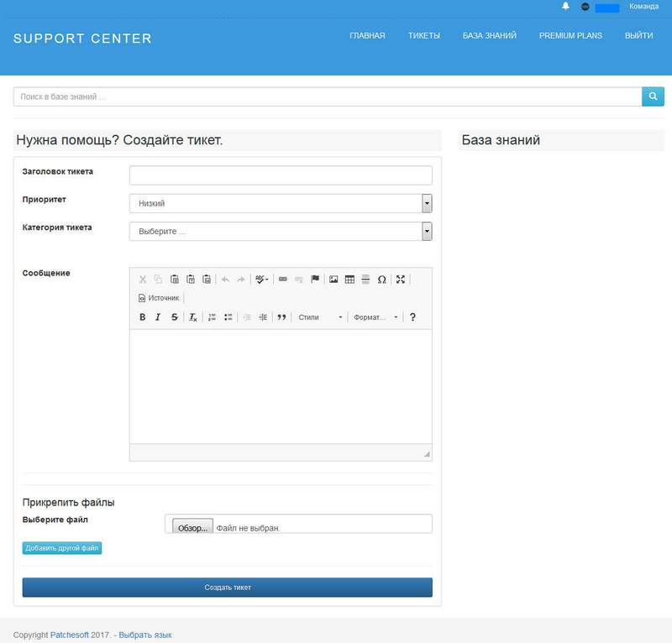This screenshot has height=643, width=672.
Task: Toggle strikethrough formatting
Action: (175, 317)
